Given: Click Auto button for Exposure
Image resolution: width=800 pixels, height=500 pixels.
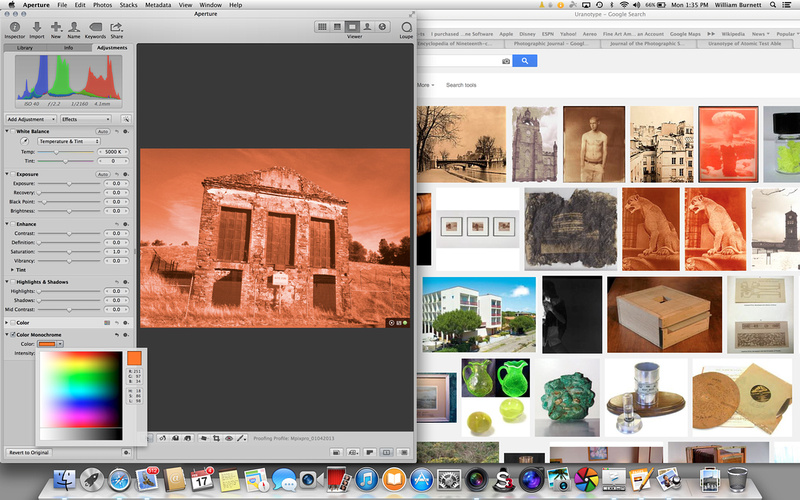Looking at the screenshot, I should (x=104, y=174).
